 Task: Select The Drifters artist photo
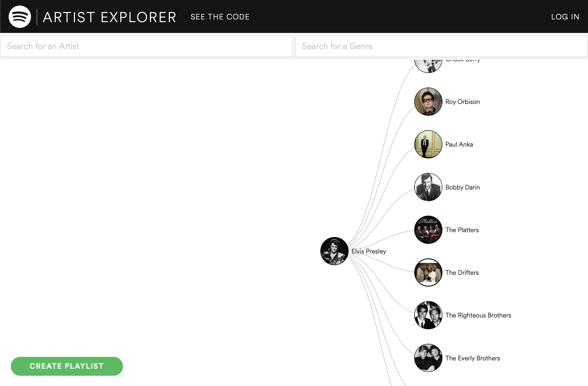pos(428,272)
